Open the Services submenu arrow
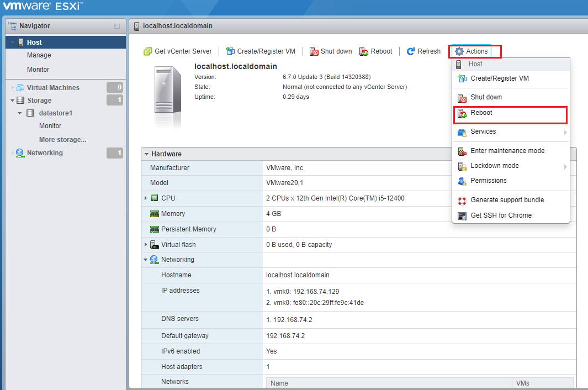The image size is (588, 390). tap(565, 133)
